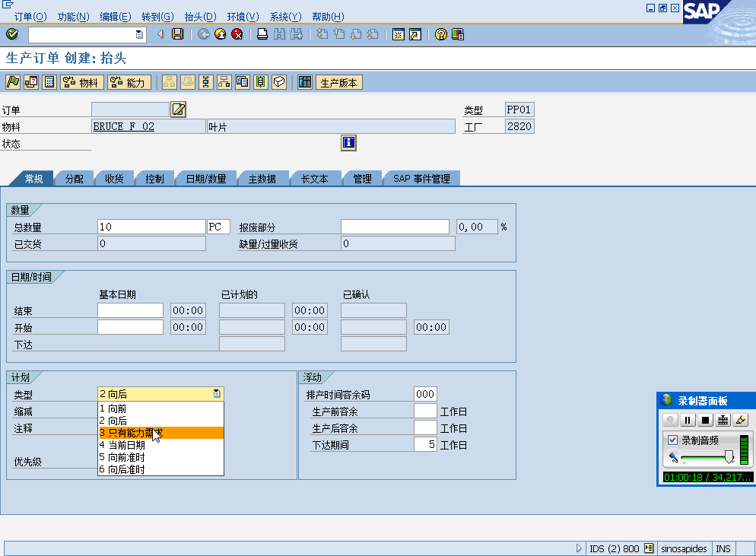The width and height of the screenshot is (756, 556).
Task: Switch to the 日期/数量 tab
Action: pyautogui.click(x=206, y=179)
